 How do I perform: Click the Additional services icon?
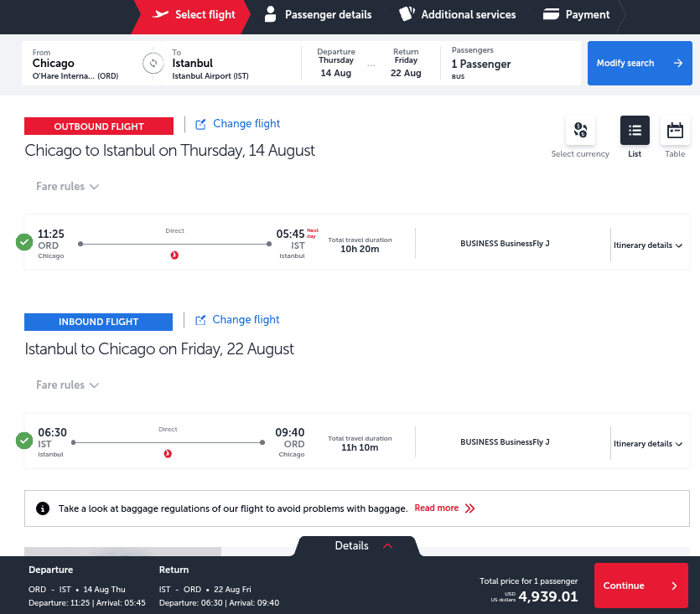(407, 14)
